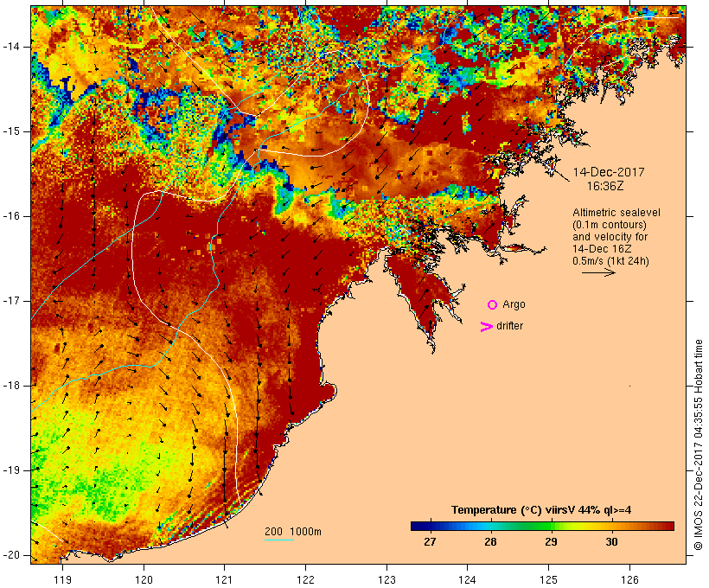Click the latitude axis label -16
This screenshot has height=588, width=709.
pyautogui.click(x=10, y=216)
